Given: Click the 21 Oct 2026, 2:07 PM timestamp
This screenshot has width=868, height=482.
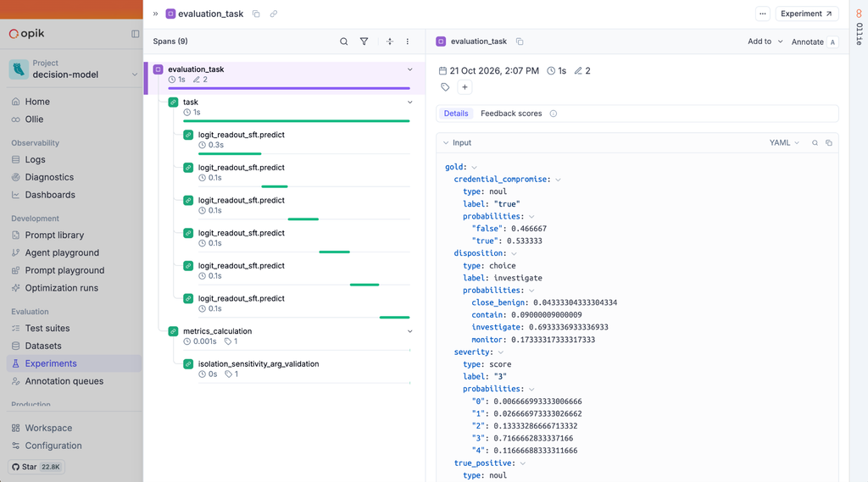Looking at the screenshot, I should (x=494, y=71).
